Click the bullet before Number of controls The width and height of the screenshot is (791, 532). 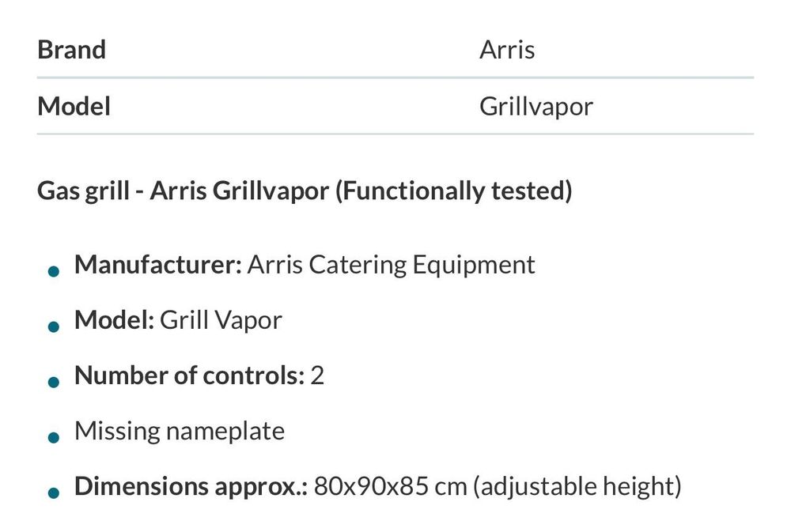pos(54,383)
